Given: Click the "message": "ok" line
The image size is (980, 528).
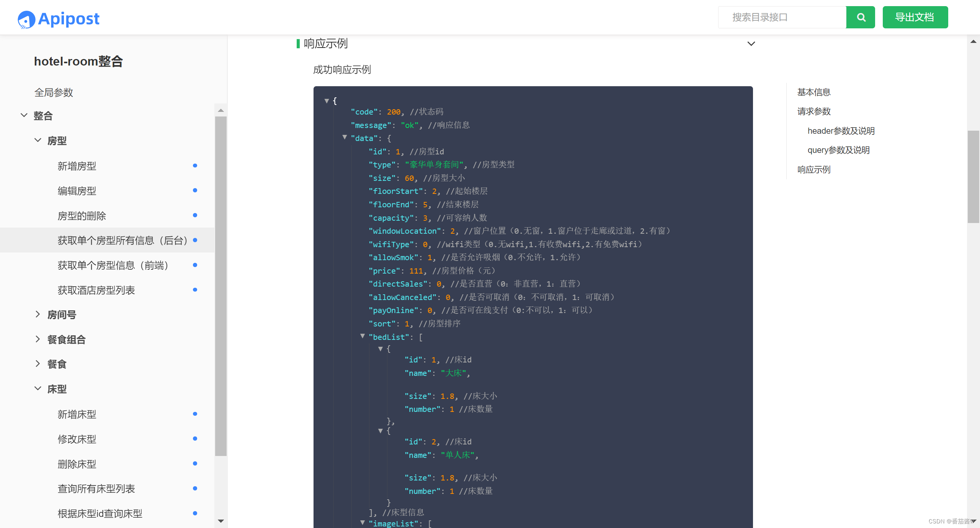Looking at the screenshot, I should point(410,125).
